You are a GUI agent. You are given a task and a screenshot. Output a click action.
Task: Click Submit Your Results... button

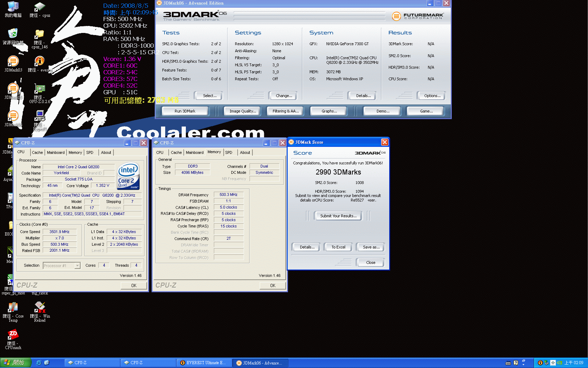click(338, 216)
